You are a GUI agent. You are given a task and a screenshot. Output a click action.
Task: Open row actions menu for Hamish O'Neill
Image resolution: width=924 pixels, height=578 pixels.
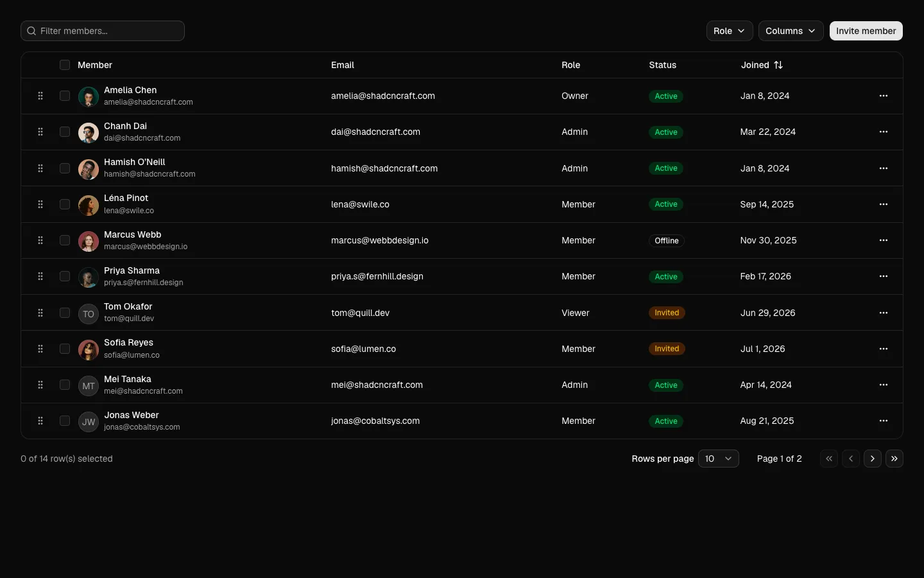[x=884, y=168]
